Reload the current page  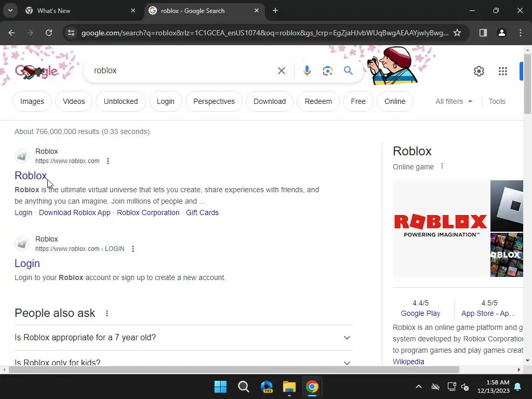pos(49,33)
